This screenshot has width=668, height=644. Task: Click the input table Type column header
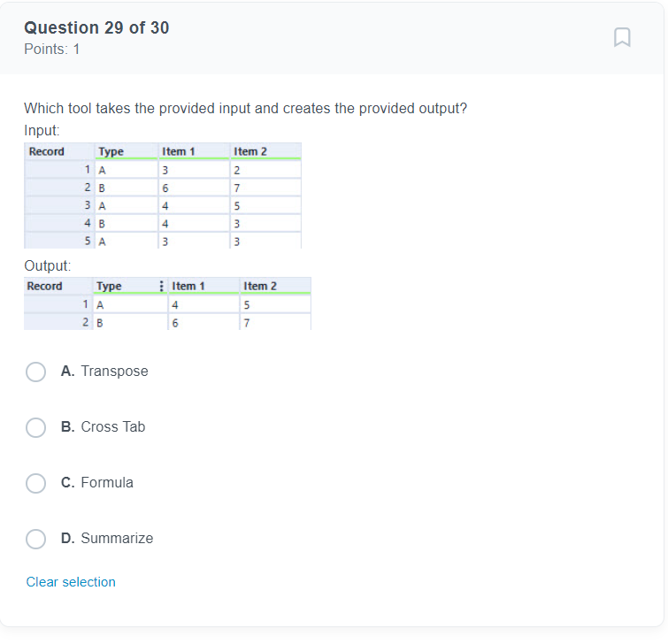point(127,151)
